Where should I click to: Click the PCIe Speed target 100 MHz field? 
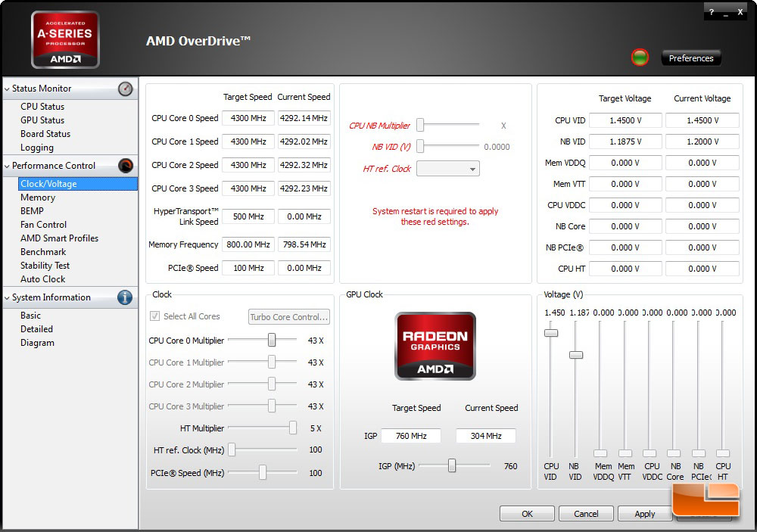(x=248, y=268)
